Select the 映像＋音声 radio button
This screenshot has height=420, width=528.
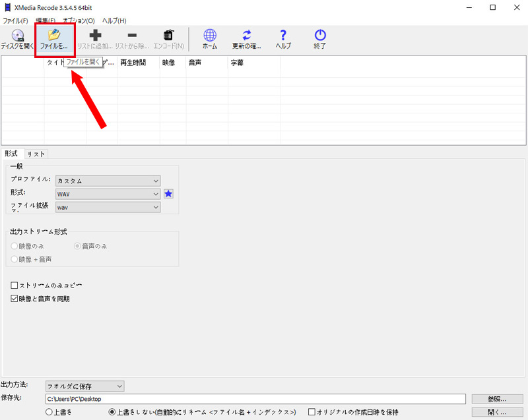14,259
